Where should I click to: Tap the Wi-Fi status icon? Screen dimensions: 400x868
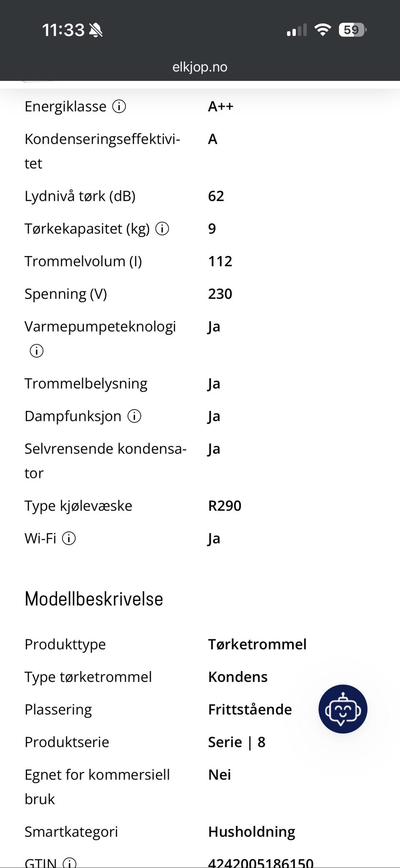click(322, 30)
